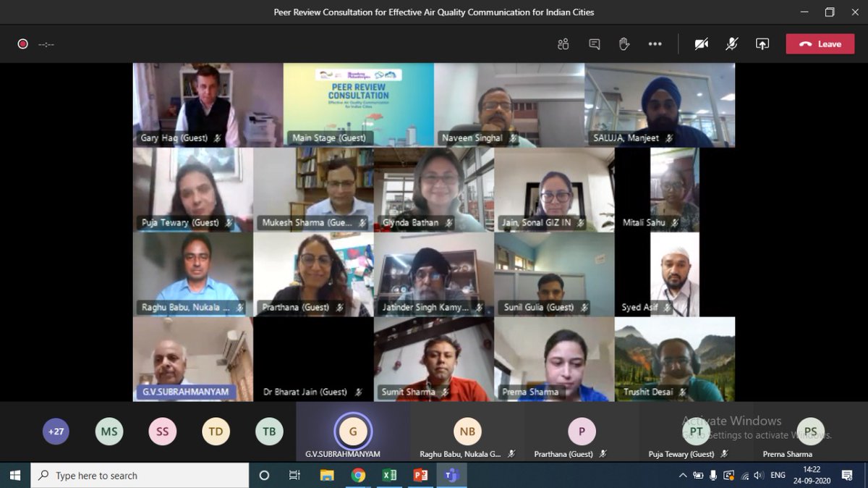868x488 pixels.
Task: Turn the camera on
Action: [x=701, y=44]
